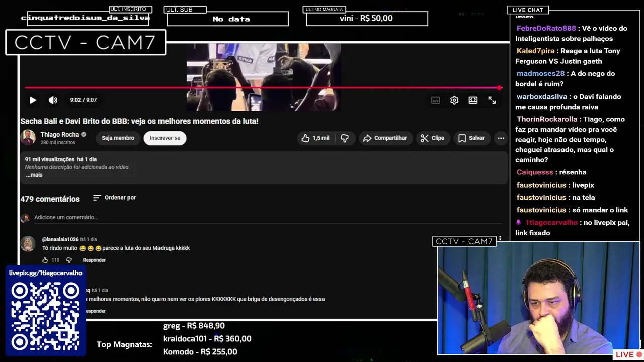
Task: Click Komodo - R$ 255,00 entry
Action: (x=200, y=352)
